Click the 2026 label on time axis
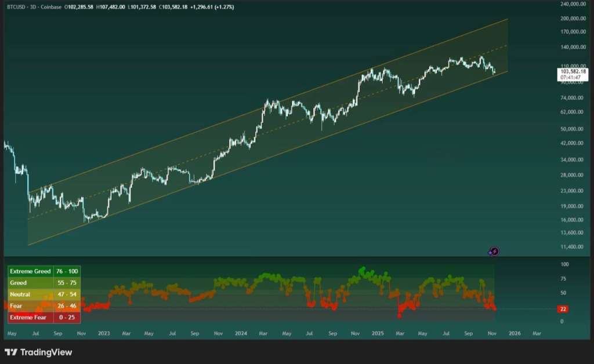This screenshot has height=364, width=594. [514, 334]
